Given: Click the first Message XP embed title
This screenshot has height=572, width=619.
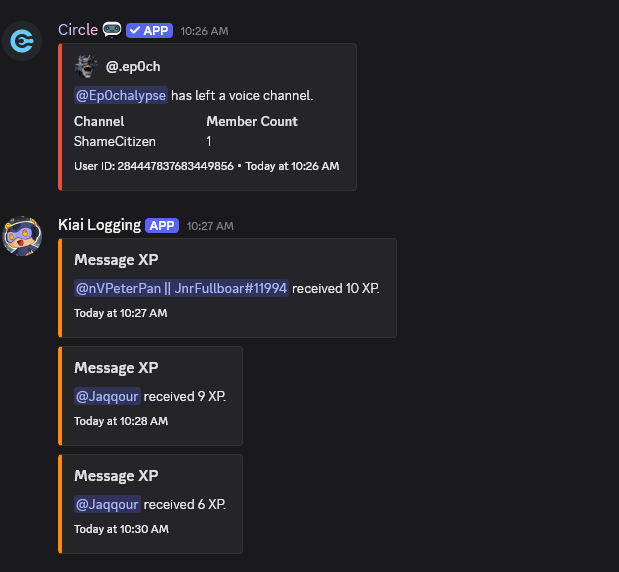Looking at the screenshot, I should click(x=116, y=260).
